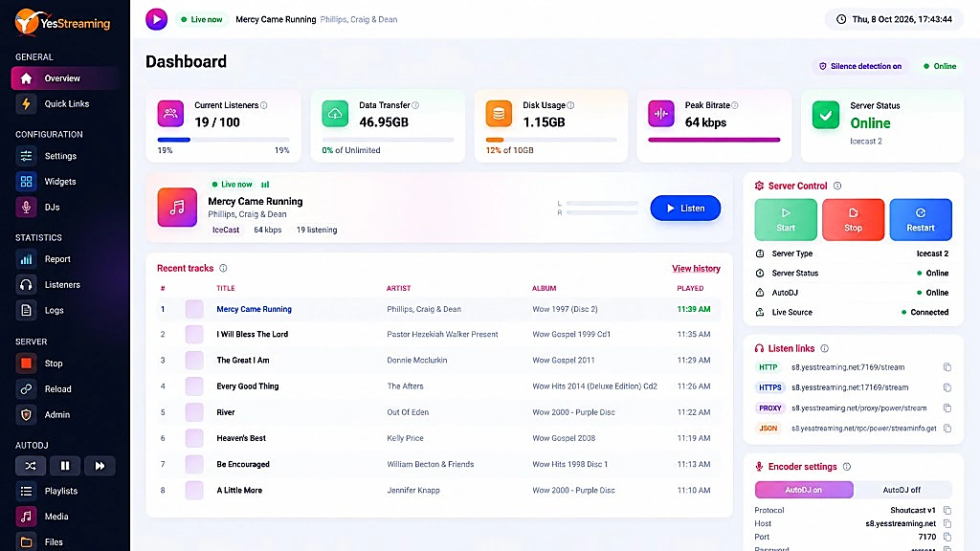Image resolution: width=980 pixels, height=551 pixels.
Task: Select the Heaven's Best track title
Action: [x=241, y=438]
